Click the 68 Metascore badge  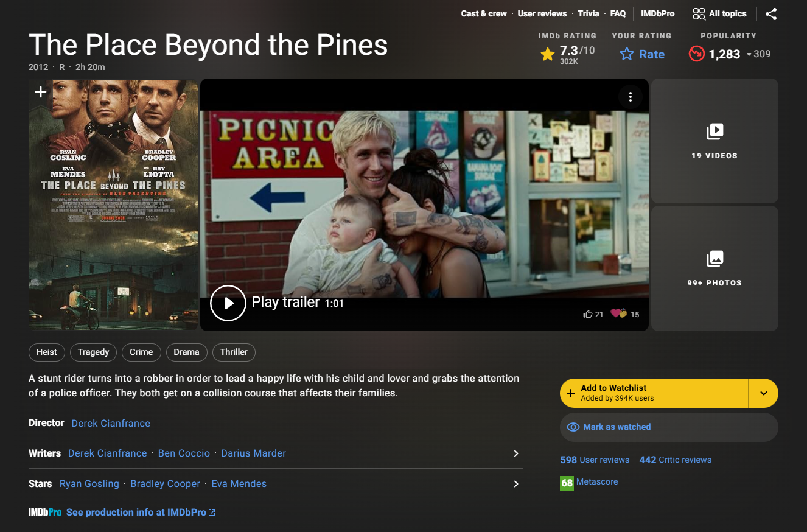[x=567, y=483]
